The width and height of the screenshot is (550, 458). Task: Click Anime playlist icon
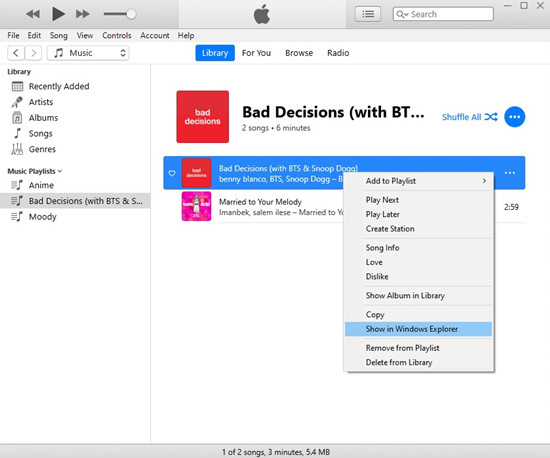(x=17, y=185)
